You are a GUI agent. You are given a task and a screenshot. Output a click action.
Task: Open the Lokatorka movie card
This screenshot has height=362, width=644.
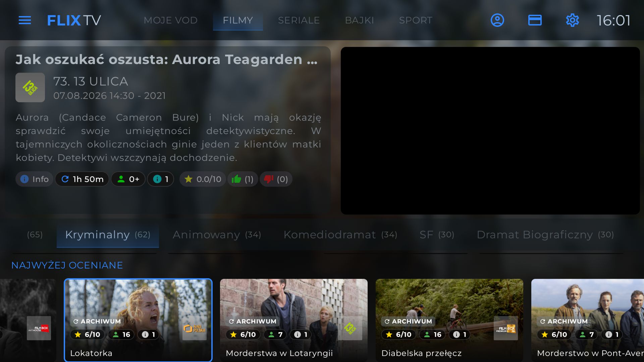pyautogui.click(x=138, y=320)
